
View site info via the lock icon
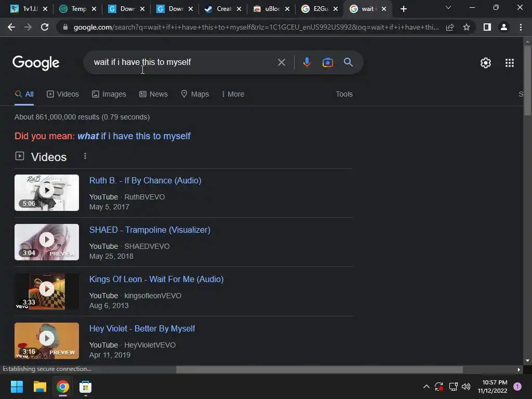[65, 27]
